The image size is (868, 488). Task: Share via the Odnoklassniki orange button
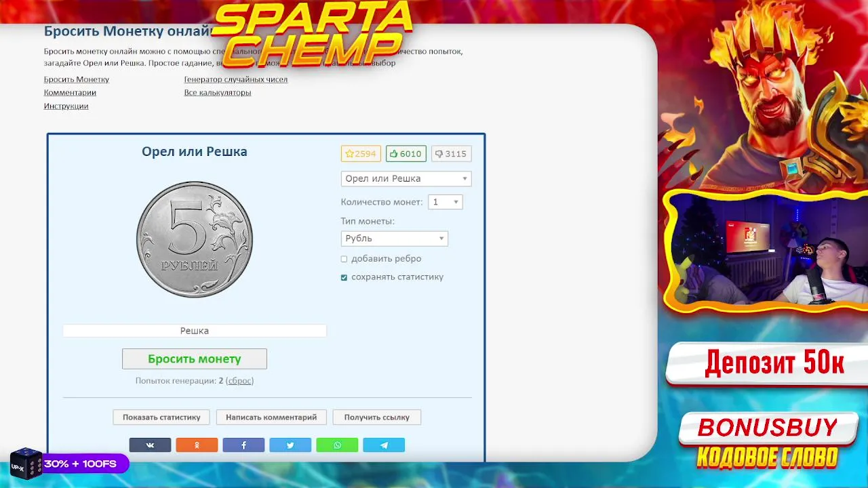point(197,445)
